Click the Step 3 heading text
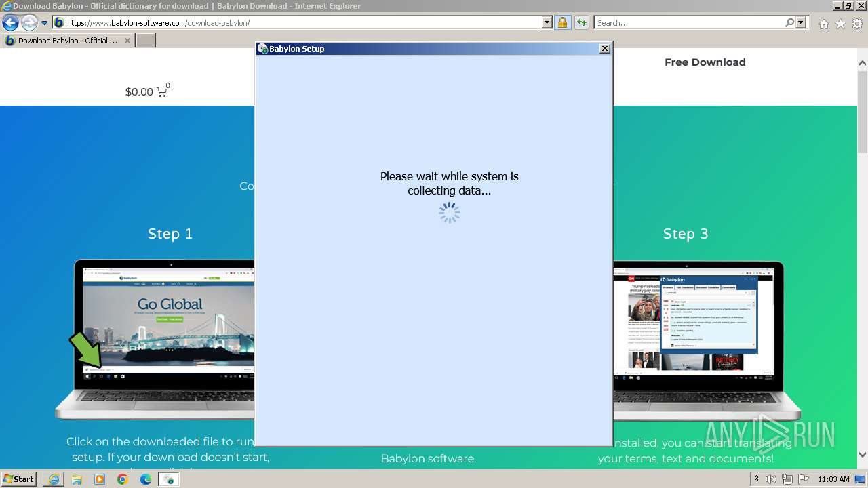 [686, 234]
